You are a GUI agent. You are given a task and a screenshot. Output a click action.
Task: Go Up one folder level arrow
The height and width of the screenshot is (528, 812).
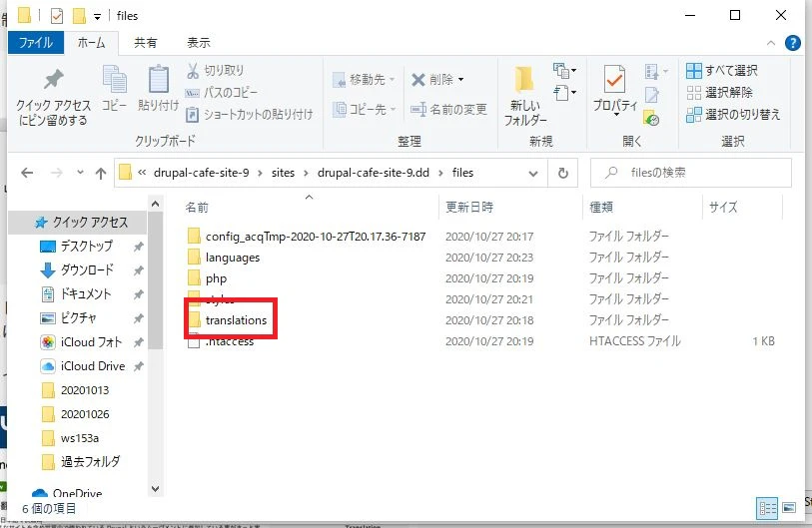(101, 173)
